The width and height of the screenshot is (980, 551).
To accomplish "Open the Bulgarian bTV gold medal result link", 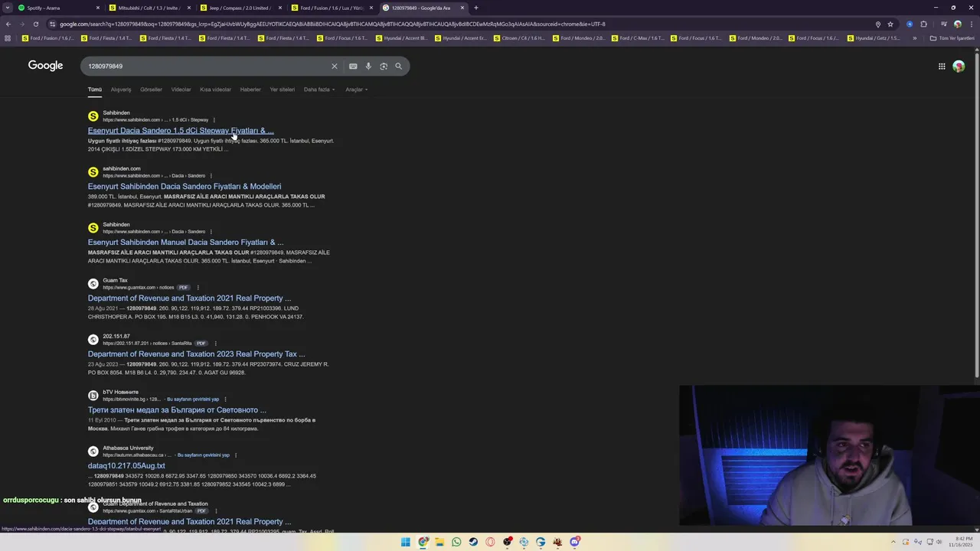I will point(177,410).
